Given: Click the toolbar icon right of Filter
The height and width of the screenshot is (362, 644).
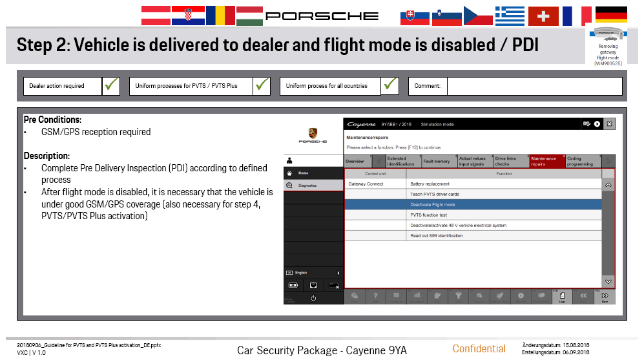Looking at the screenshot, I should coord(479,296).
